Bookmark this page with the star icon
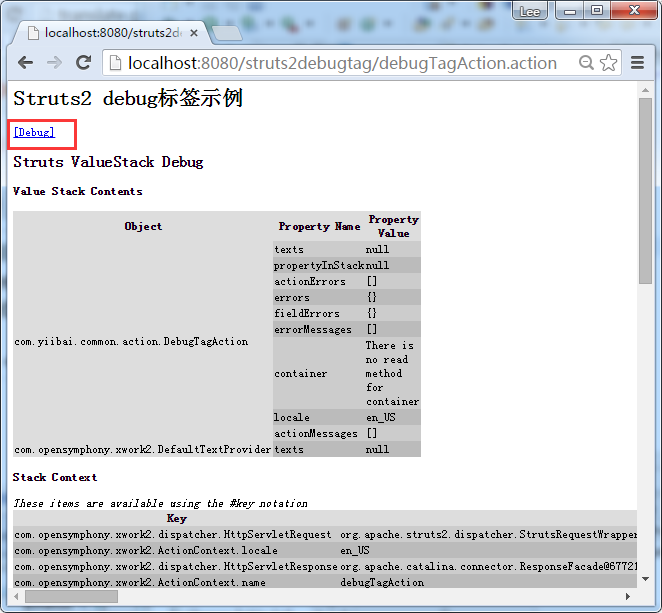The height and width of the screenshot is (613, 662). [610, 63]
